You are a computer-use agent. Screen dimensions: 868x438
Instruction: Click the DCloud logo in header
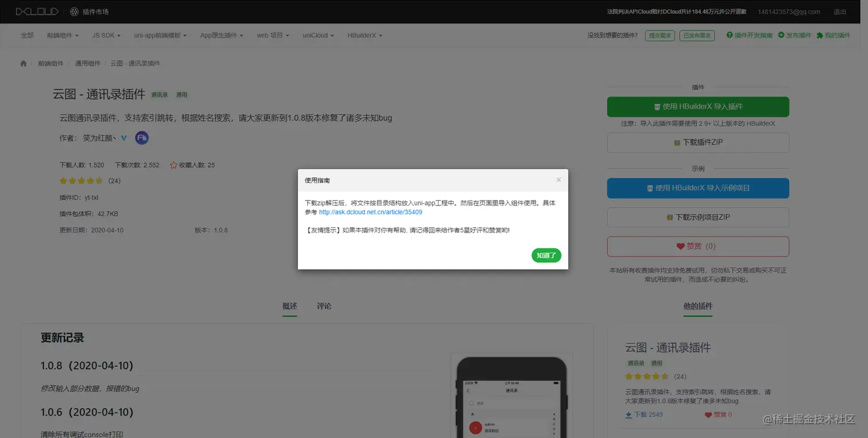(x=37, y=11)
